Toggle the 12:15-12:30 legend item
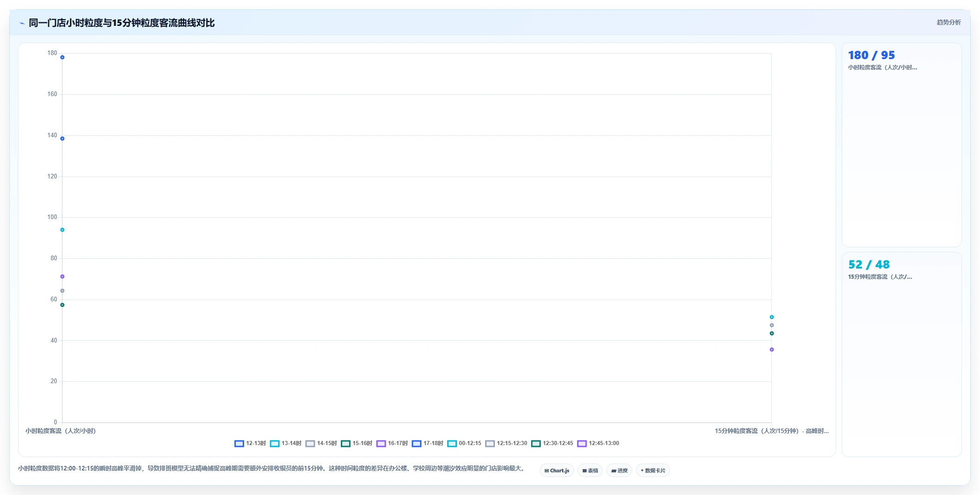 [x=506, y=444]
